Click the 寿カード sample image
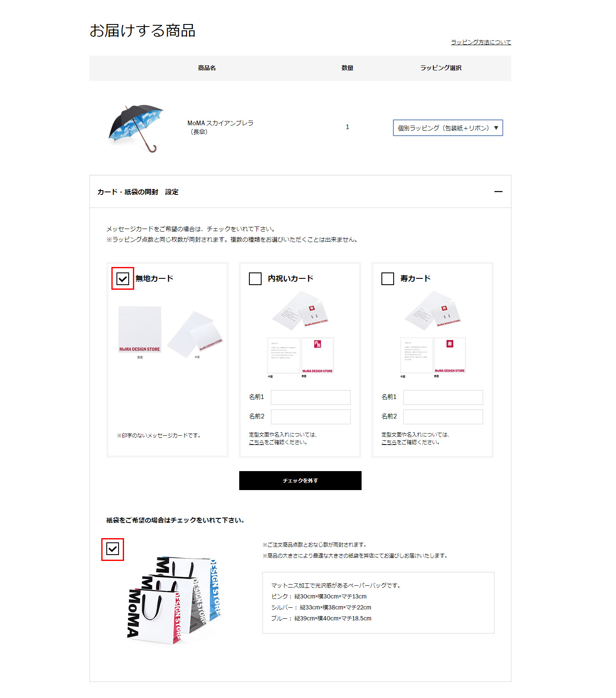Screen dimensions: 616x698 click(x=433, y=334)
